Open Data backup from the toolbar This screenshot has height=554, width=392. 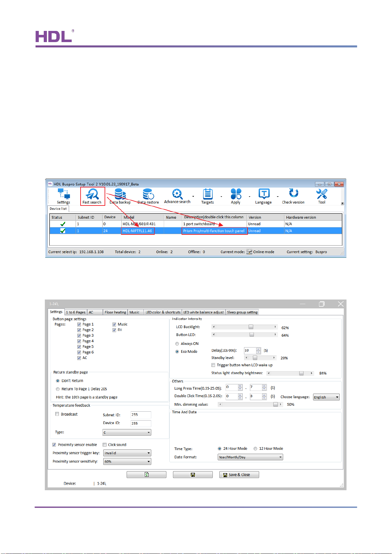tap(120, 194)
